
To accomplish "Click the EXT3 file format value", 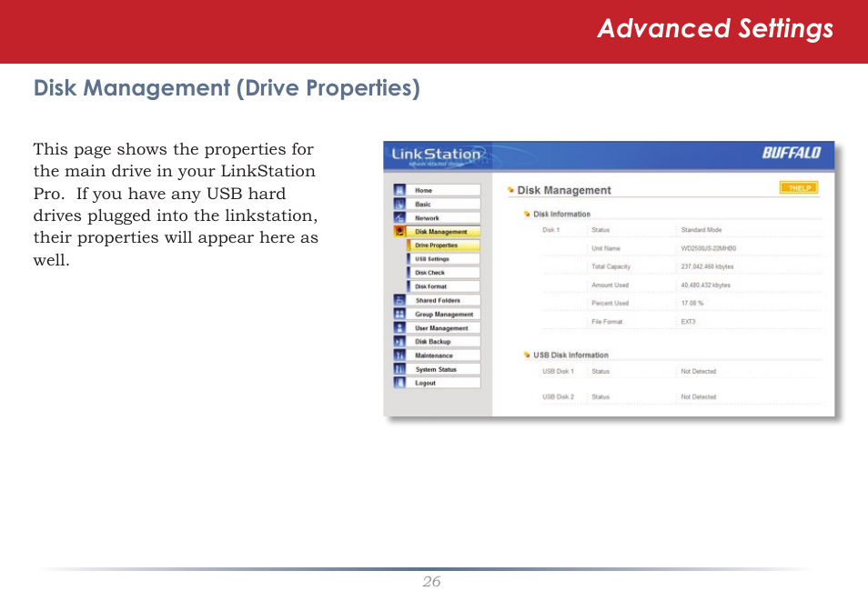I will coord(688,322).
